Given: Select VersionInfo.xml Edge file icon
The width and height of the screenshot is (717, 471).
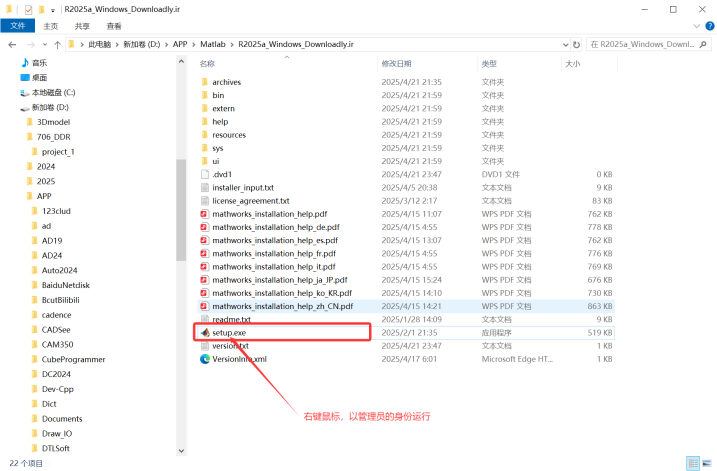Looking at the screenshot, I should 205,359.
